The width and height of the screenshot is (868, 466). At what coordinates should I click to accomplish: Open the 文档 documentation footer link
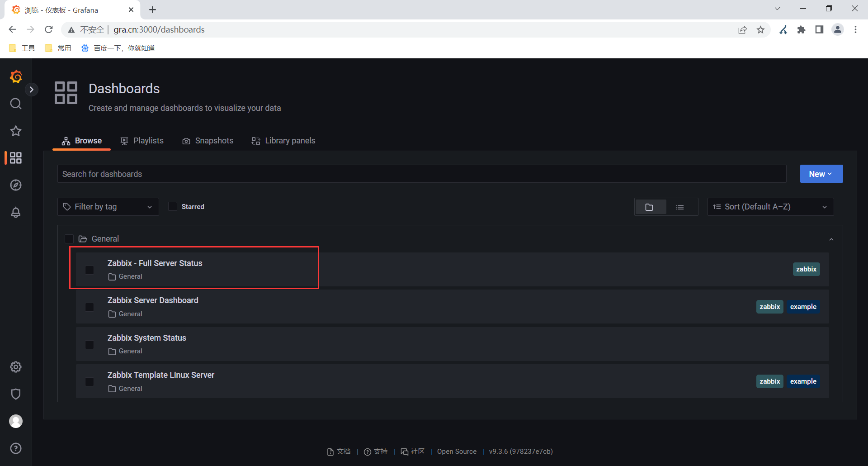pos(339,452)
